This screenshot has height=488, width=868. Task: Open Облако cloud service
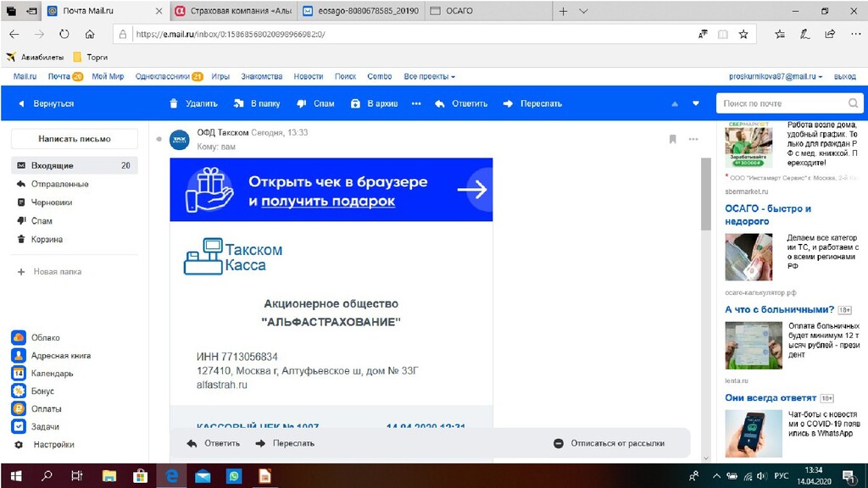[36, 337]
